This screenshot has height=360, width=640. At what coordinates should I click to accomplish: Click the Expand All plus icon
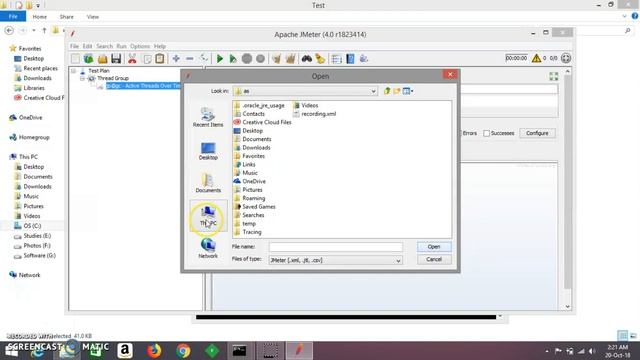pyautogui.click(x=176, y=58)
